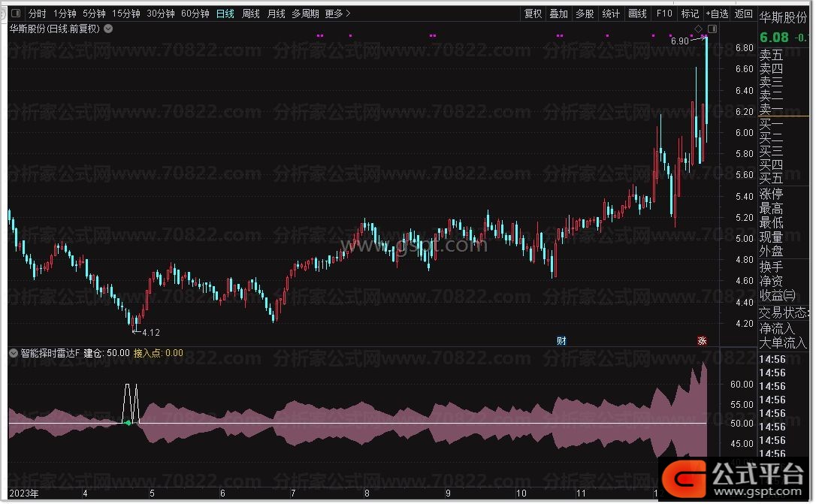The image size is (816, 504).
Task: Open the 多周期 multi-period view
Action: point(306,14)
